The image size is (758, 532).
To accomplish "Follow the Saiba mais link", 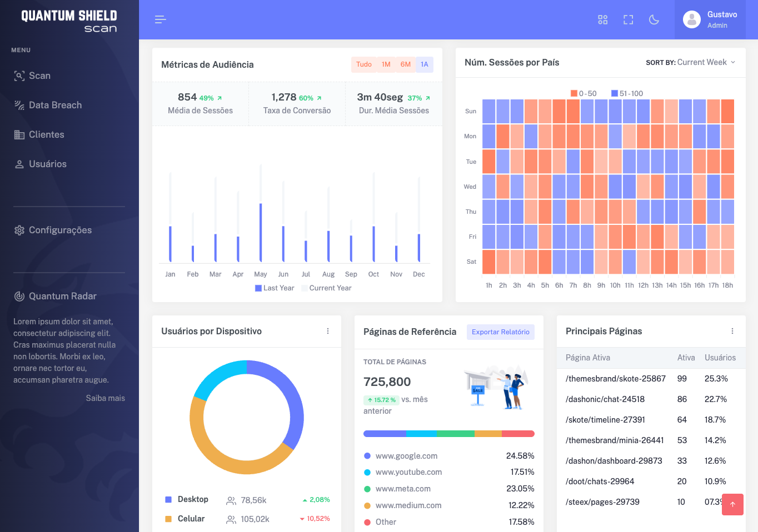I will click(x=105, y=398).
